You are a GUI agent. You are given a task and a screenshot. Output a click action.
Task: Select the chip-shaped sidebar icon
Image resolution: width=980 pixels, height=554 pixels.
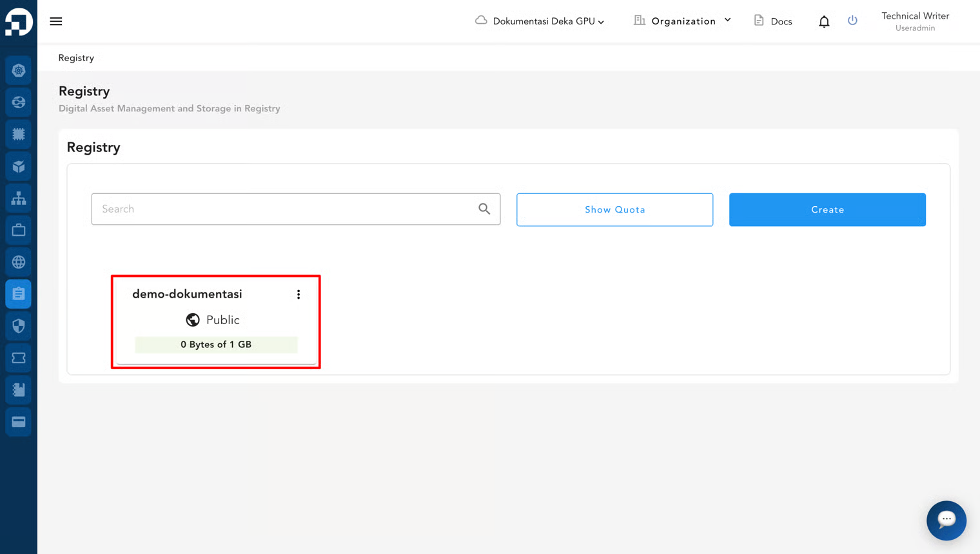(x=19, y=134)
